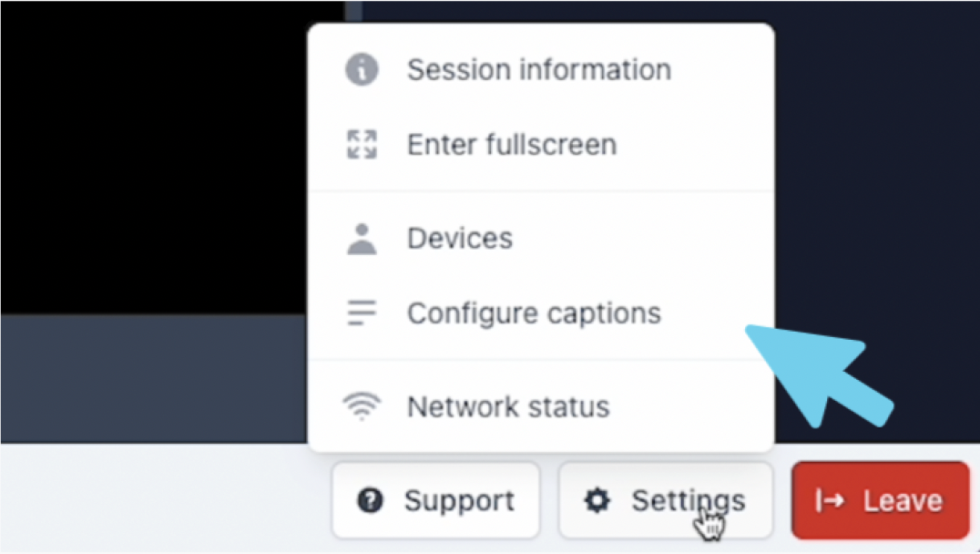Click the blue arrow annotation pointing at captions

[x=820, y=376]
